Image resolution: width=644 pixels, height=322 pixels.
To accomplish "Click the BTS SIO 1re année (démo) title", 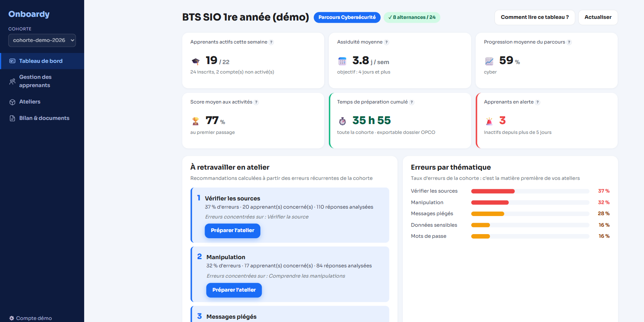I will click(x=246, y=17).
